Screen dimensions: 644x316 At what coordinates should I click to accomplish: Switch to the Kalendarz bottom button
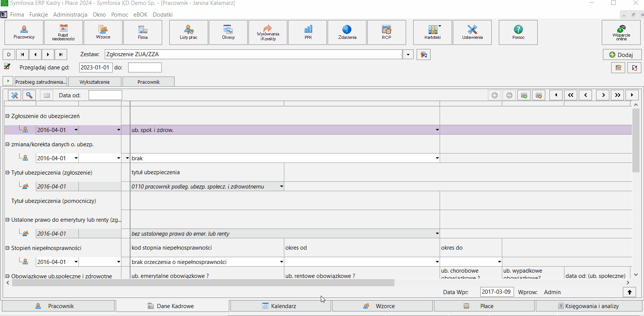[x=281, y=306]
